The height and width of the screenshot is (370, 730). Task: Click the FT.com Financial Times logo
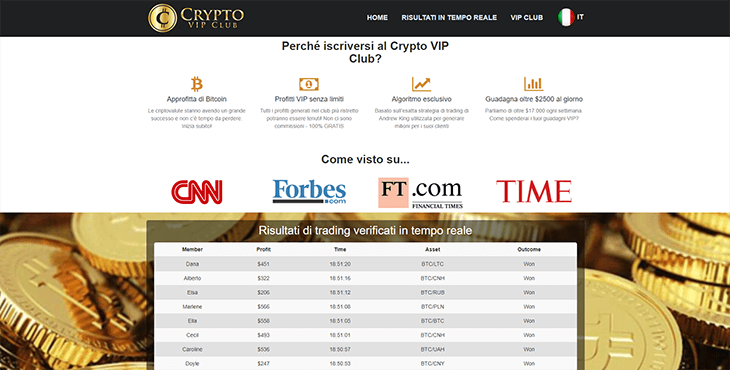(x=420, y=193)
